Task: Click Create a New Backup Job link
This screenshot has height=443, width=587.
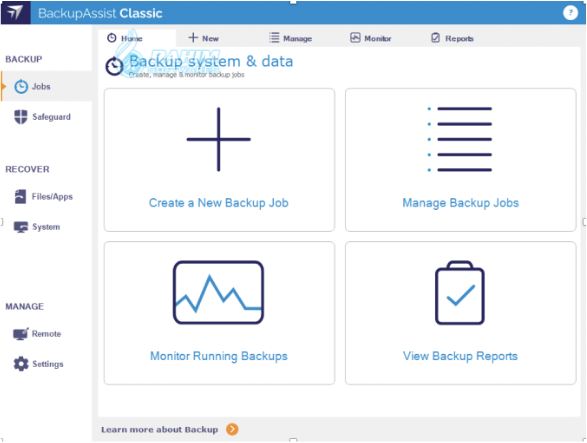Action: point(219,203)
